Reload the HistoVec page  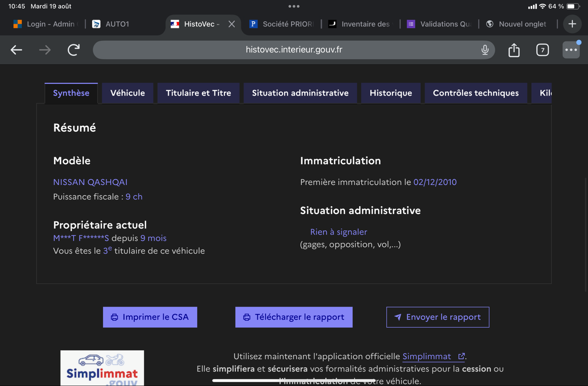tap(73, 50)
